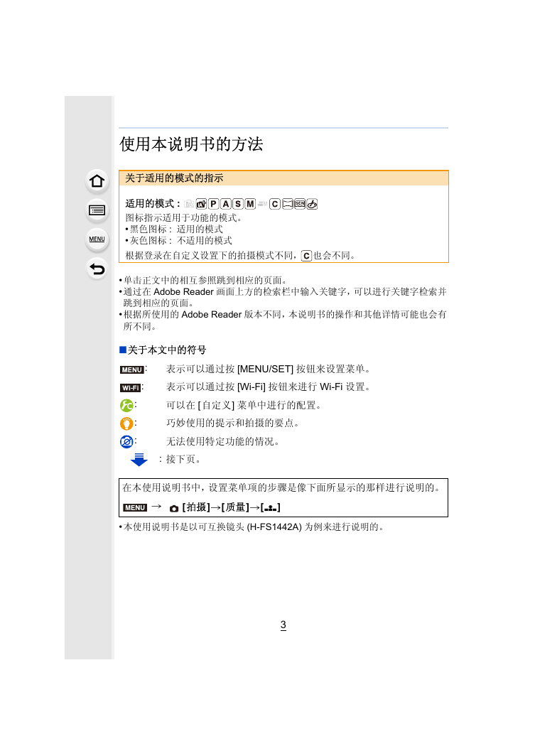Click the page title 使用本说明书的方法
The image size is (535, 756).
click(x=191, y=144)
